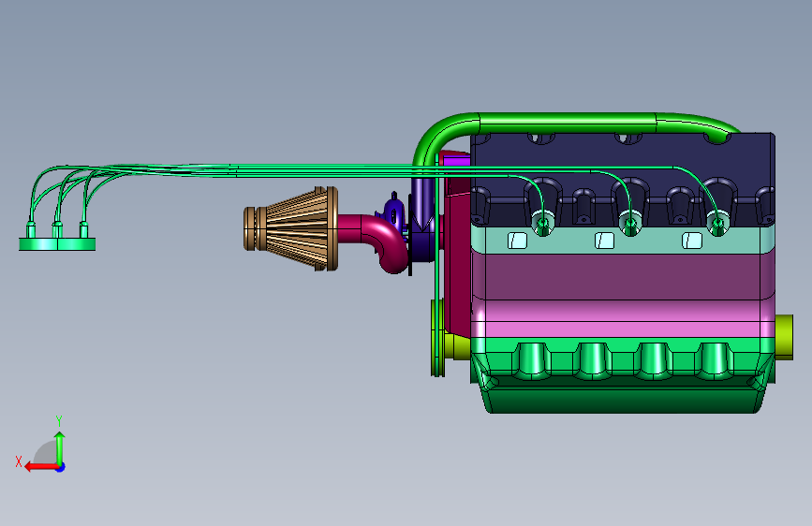Image resolution: width=812 pixels, height=526 pixels.
Task: Select the gray XY plane sector of the triad
Action: [x=46, y=452]
